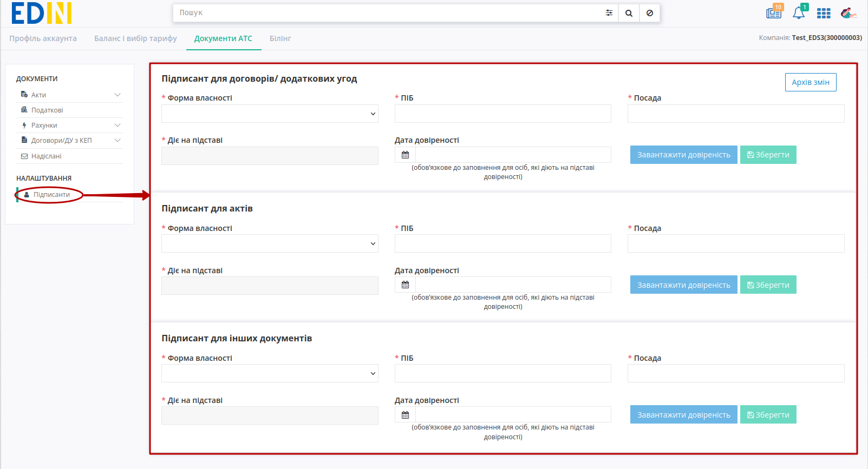868x469 pixels.
Task: Click the Архів змін button
Action: 811,82
